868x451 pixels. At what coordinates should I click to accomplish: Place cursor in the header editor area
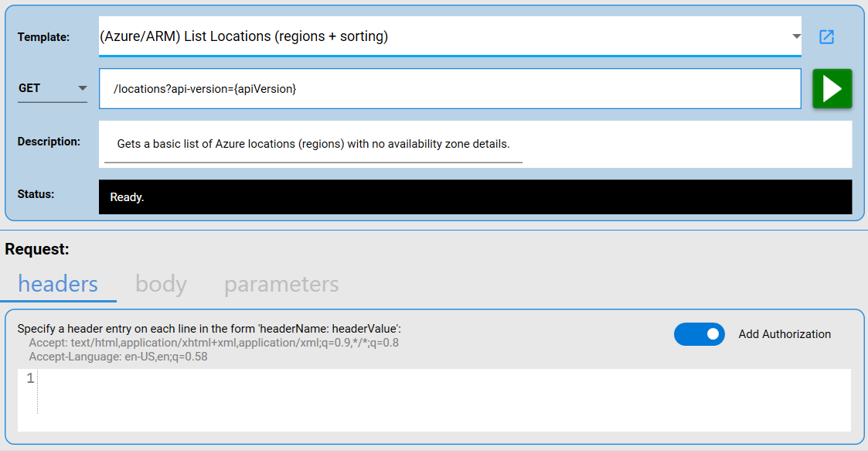click(x=441, y=398)
